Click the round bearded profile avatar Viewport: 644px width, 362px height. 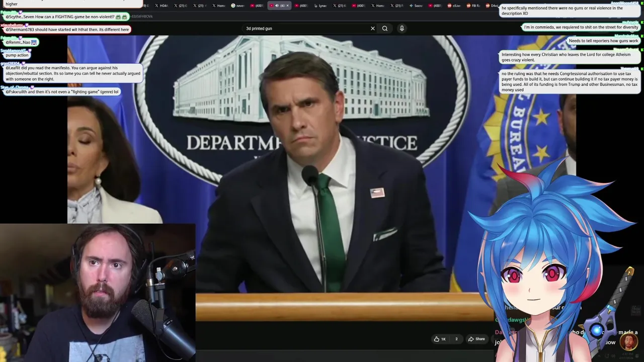point(628,342)
